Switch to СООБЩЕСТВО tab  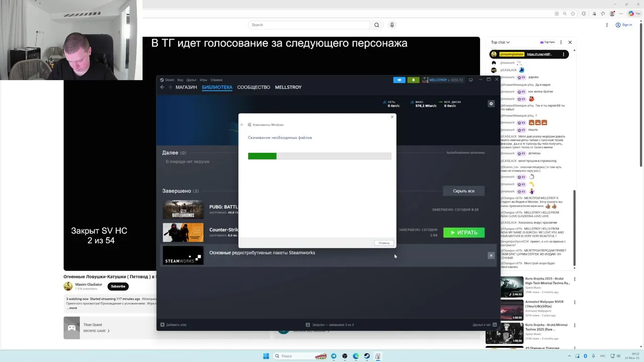[254, 87]
